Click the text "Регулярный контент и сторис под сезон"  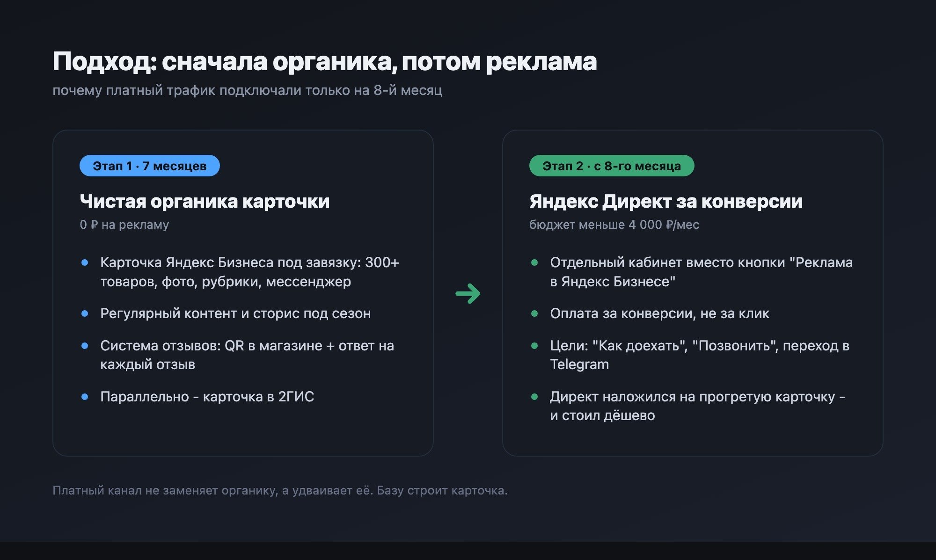[x=235, y=313]
